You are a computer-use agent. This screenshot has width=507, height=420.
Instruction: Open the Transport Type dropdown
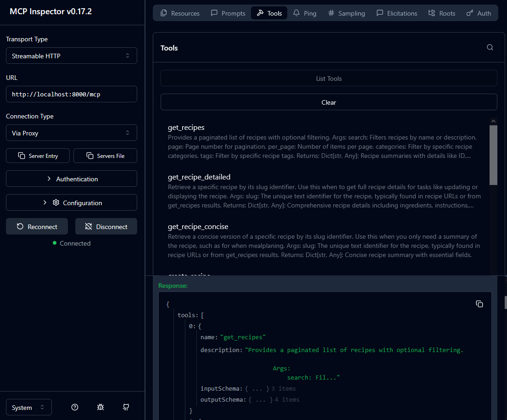click(x=72, y=56)
